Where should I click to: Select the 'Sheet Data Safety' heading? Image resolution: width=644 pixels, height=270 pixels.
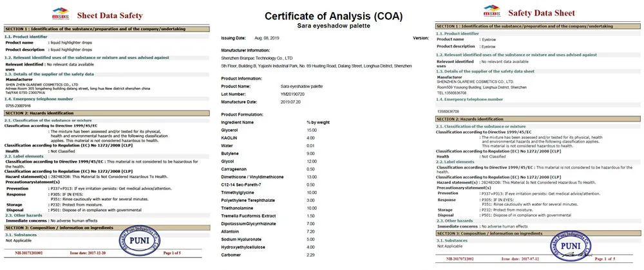(109, 16)
